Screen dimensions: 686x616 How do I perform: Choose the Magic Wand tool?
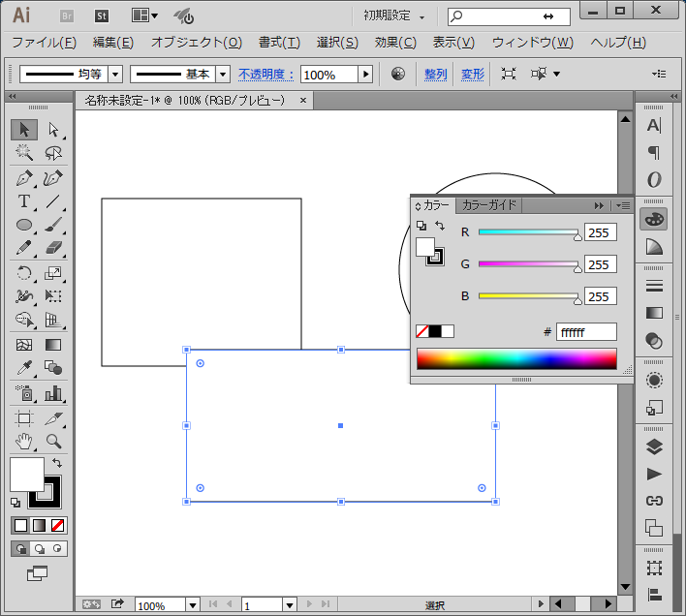point(24,153)
